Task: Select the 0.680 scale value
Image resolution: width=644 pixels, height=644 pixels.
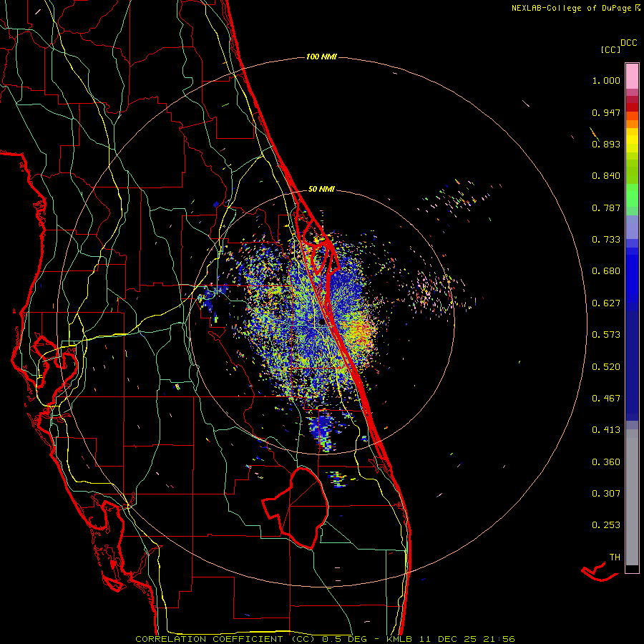Action: [x=606, y=271]
